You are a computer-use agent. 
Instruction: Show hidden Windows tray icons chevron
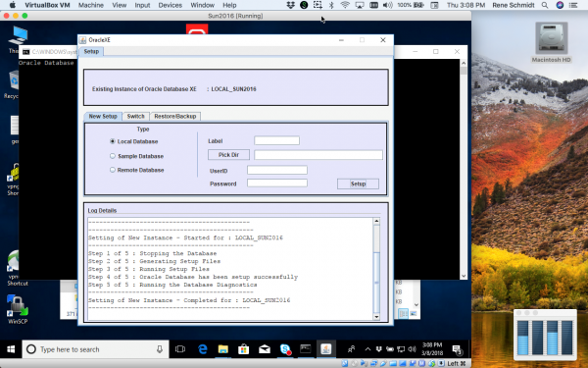367,349
